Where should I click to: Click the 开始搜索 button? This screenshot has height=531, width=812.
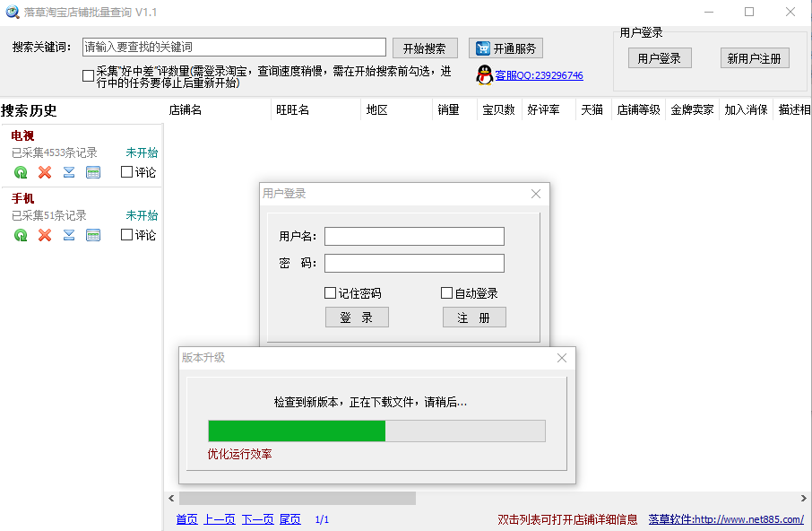(x=425, y=48)
